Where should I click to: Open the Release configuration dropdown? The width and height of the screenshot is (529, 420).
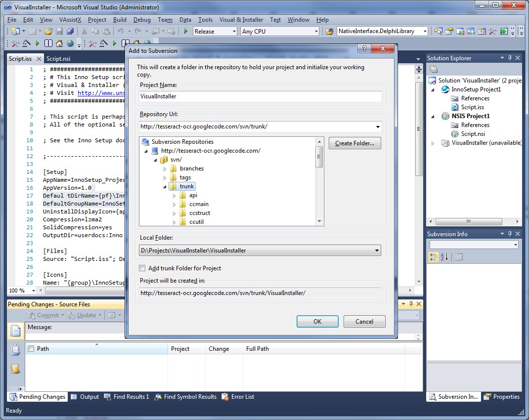click(x=234, y=31)
